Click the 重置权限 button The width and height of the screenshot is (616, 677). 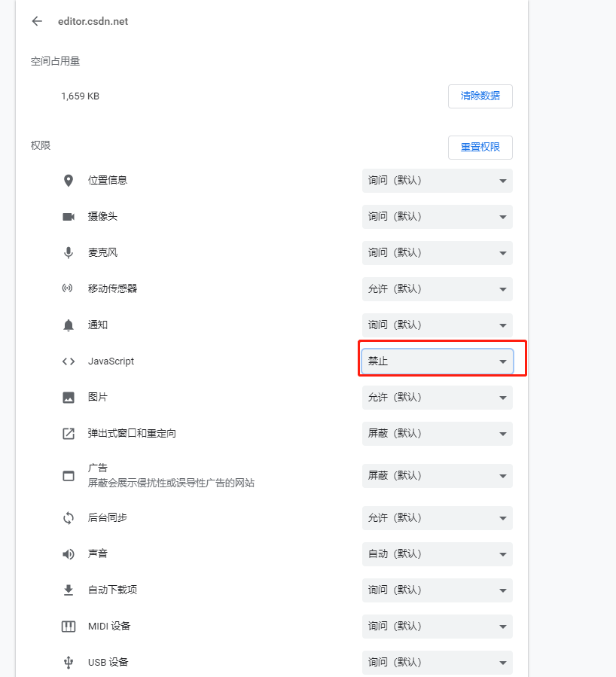[480, 148]
